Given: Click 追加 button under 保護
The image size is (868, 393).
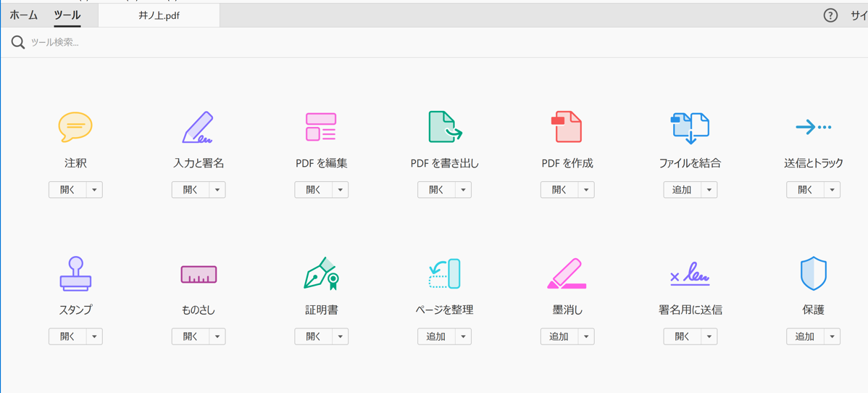Looking at the screenshot, I should 805,336.
